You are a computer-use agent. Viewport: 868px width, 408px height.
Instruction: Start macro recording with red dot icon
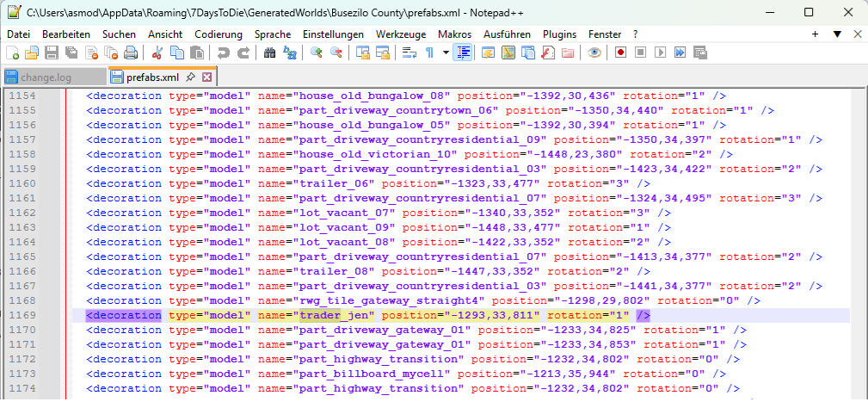(620, 53)
